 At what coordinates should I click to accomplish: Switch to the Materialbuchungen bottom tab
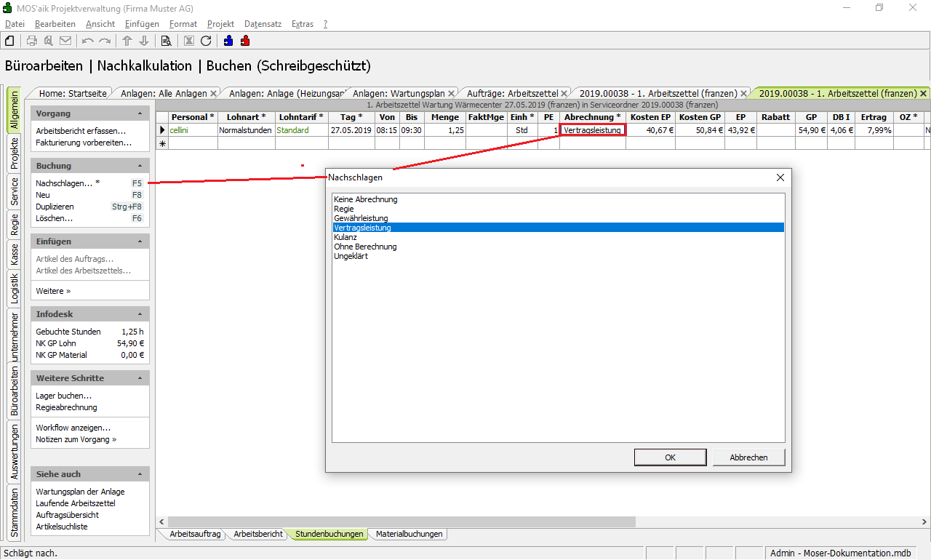coord(409,534)
